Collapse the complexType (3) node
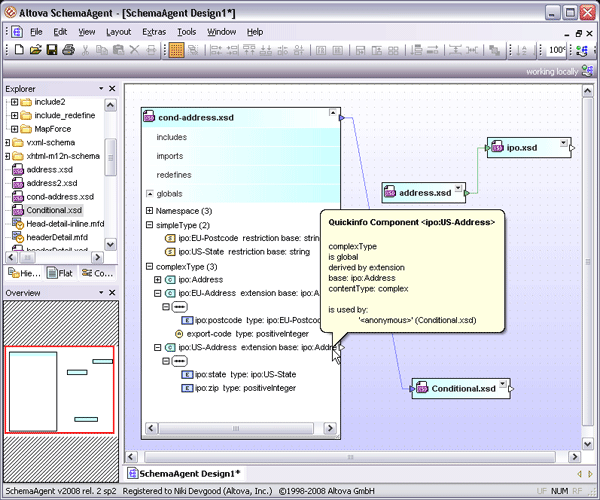The image size is (600, 500). pos(150,266)
